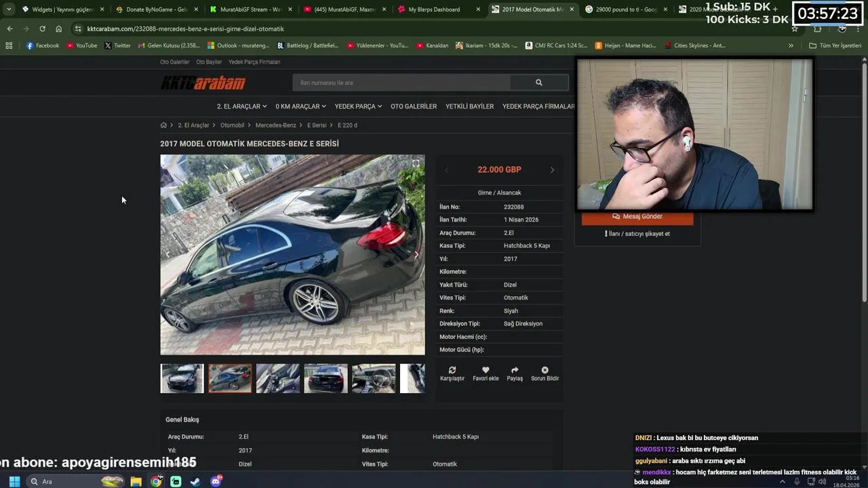Select fifth thumbnail of dashboard

pos(374,379)
